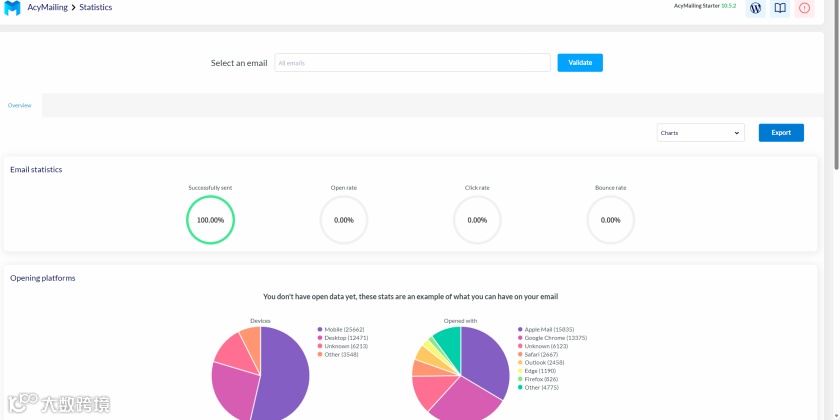This screenshot has width=840, height=420.
Task: Click the AcyMailing logo icon
Action: (12, 8)
